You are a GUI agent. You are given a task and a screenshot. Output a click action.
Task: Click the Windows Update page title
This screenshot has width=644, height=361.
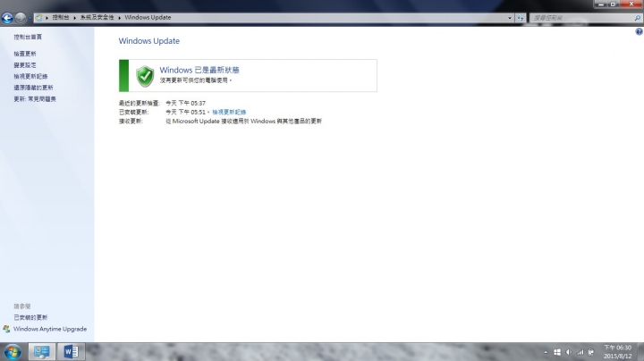click(149, 41)
